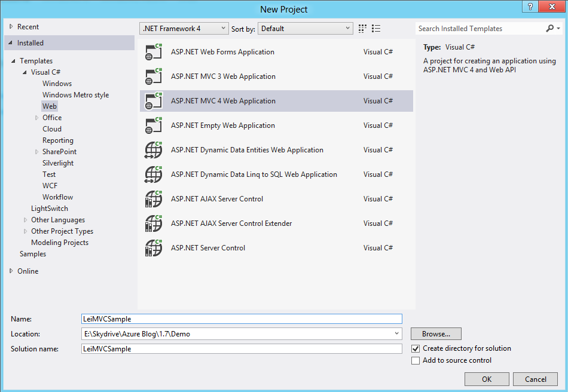Select ASP.NET AJAX Server Control Extender text
The width and height of the screenshot is (568, 392).
[x=231, y=223]
